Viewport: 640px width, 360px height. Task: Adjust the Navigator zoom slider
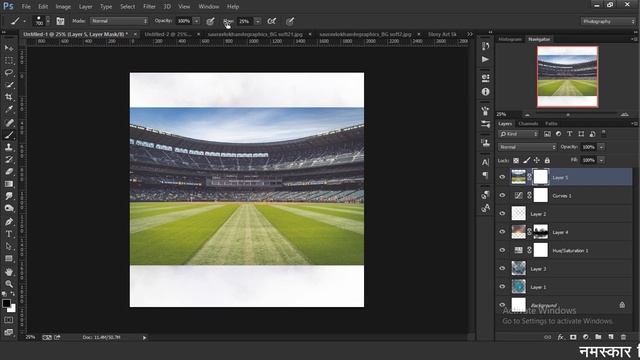coord(568,115)
